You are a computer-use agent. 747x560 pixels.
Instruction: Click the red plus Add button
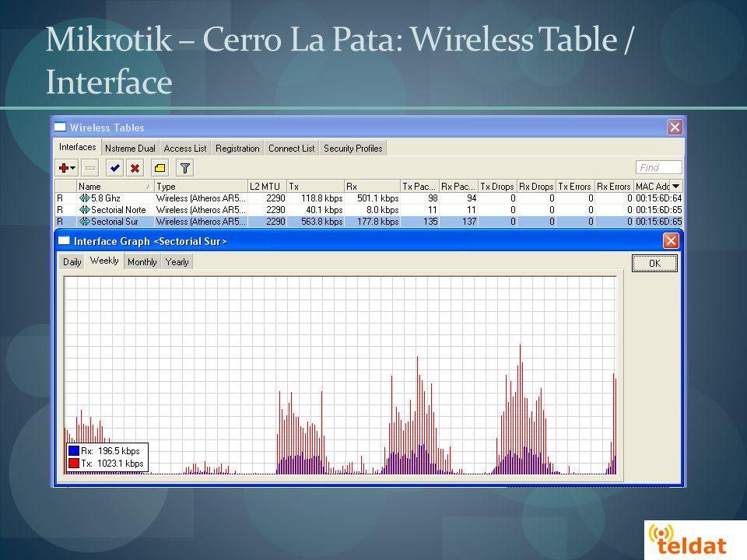coord(63,168)
